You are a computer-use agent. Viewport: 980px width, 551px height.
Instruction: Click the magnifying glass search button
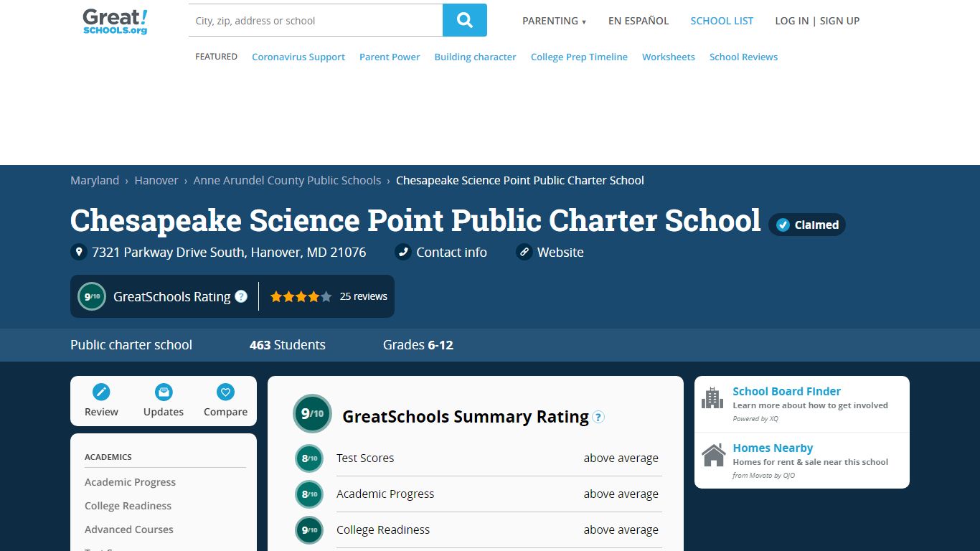(x=465, y=20)
